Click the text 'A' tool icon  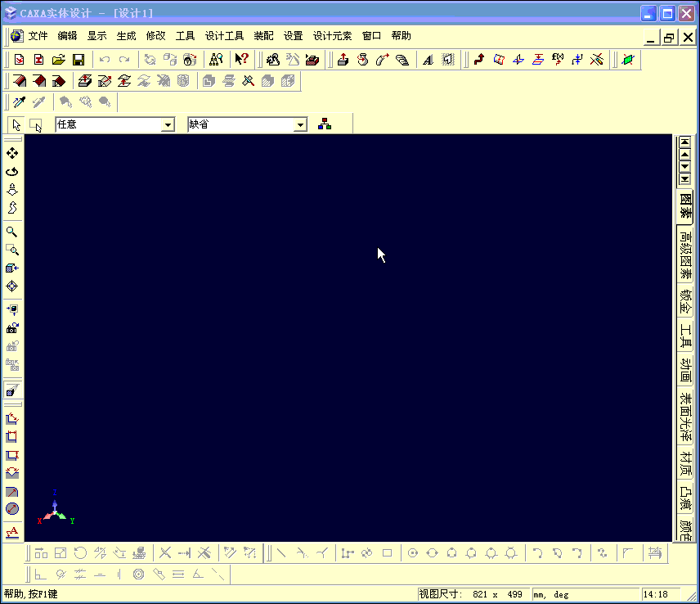pos(428,60)
